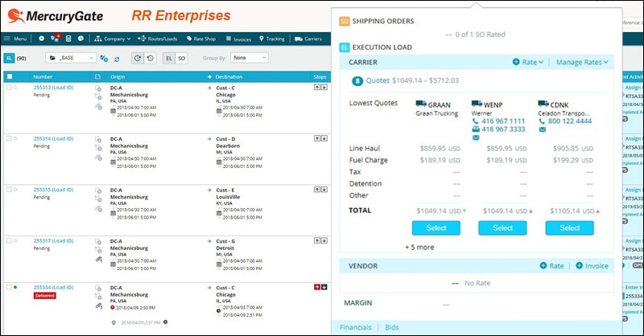644x336 pixels.
Task: Select checkbox for load 255334
Action: (9, 287)
